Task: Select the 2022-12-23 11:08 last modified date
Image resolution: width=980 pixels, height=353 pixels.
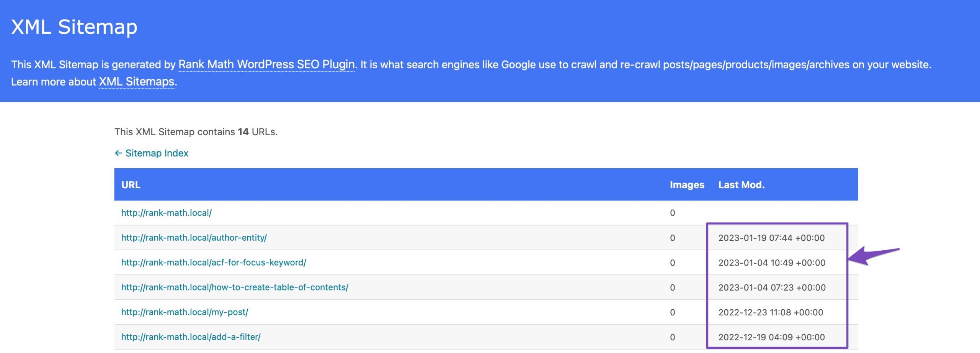Action: coord(771,312)
